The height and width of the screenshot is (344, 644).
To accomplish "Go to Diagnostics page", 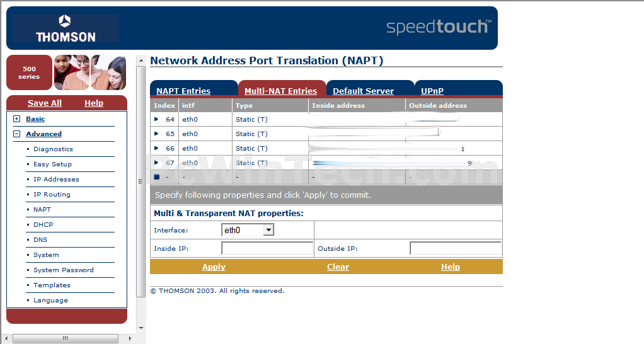I will 53,149.
